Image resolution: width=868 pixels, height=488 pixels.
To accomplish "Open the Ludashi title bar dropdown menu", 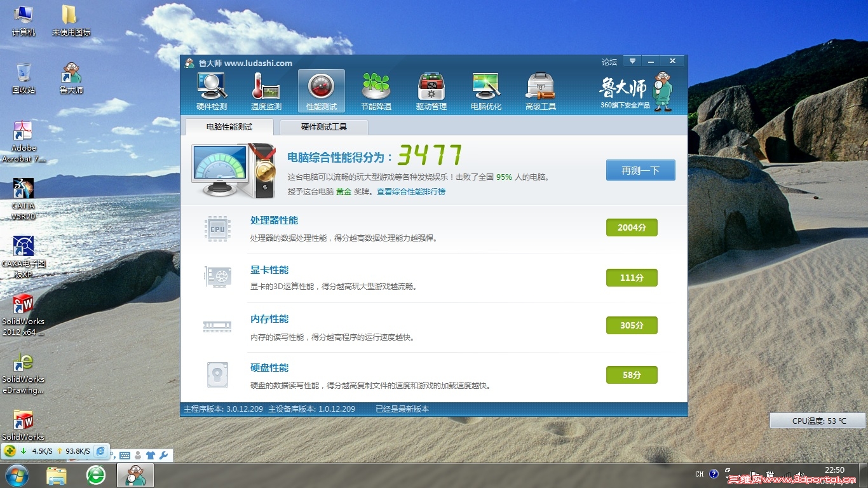I will pos(632,61).
